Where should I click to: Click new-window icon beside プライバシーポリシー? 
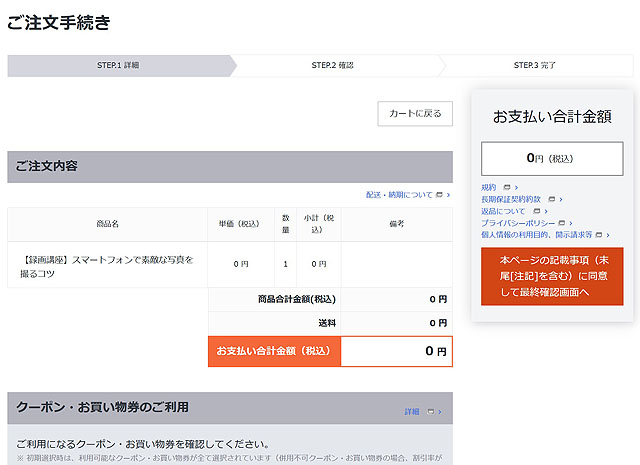click(x=560, y=223)
